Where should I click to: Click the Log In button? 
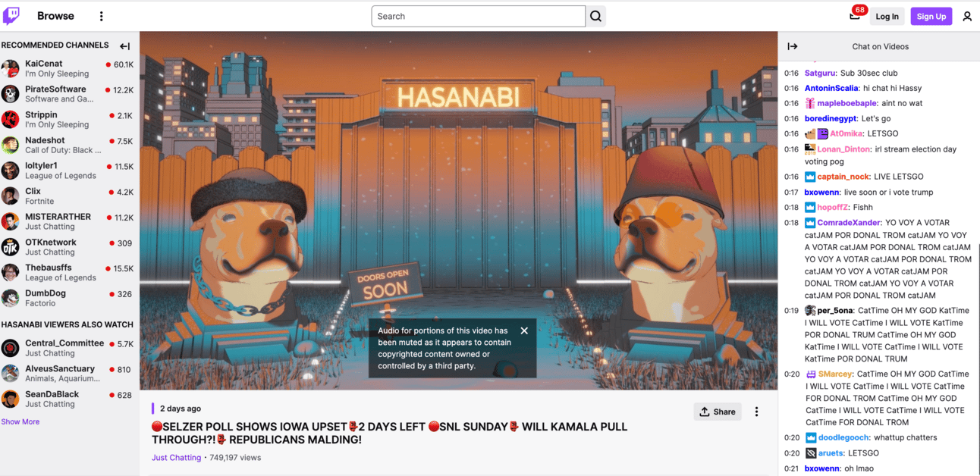tap(887, 16)
